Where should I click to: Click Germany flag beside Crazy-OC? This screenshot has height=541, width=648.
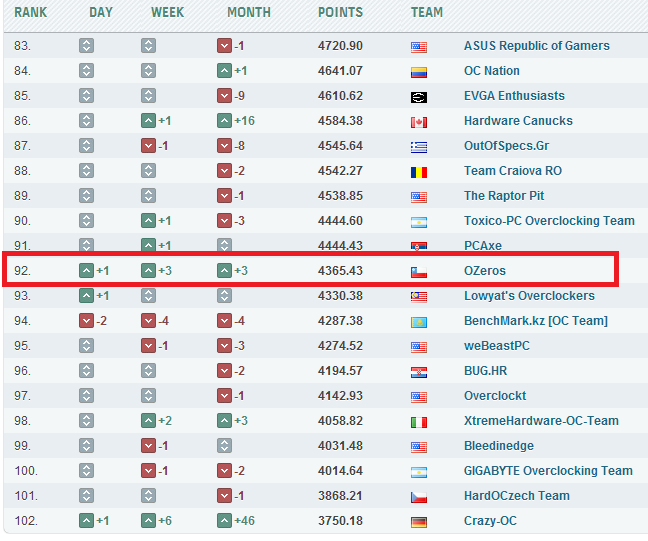tap(419, 522)
